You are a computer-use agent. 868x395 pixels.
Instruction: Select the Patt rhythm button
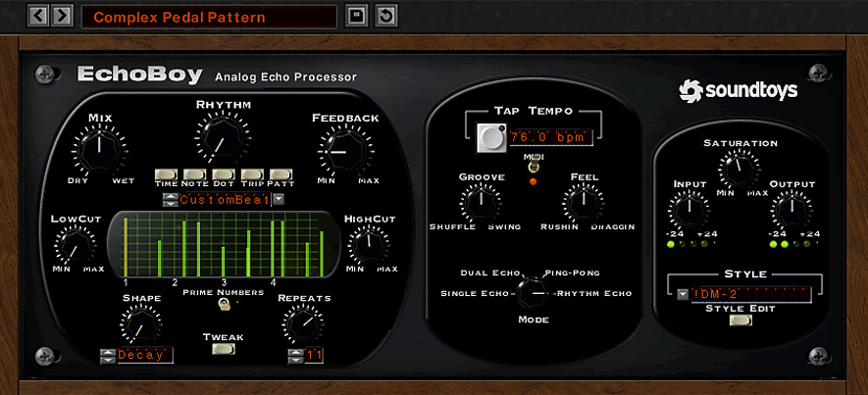[x=281, y=174]
